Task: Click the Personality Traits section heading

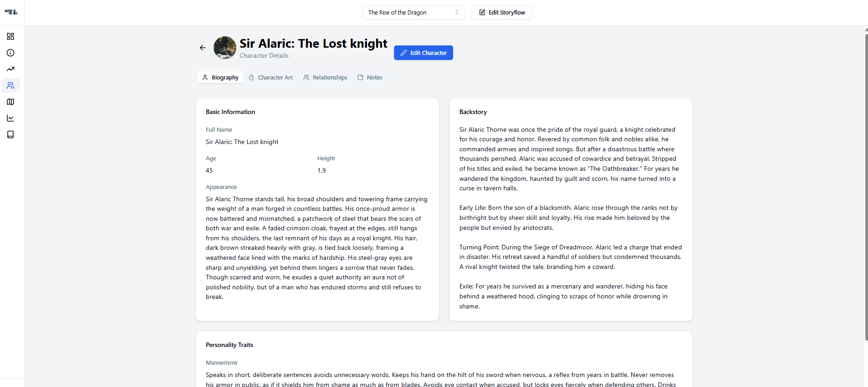Action: 229,345
